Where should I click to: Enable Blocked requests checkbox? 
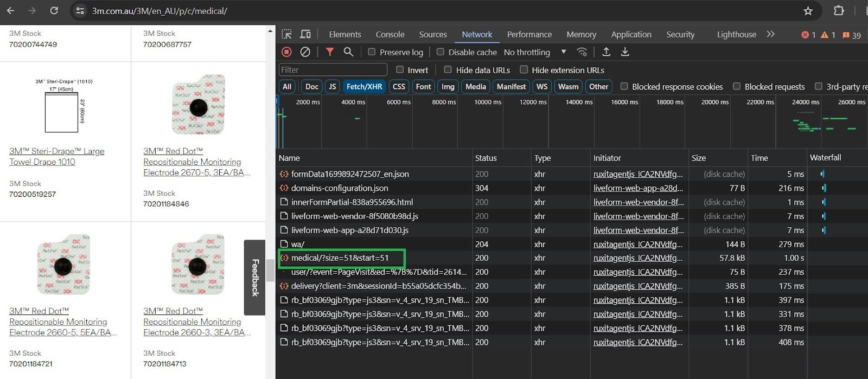click(x=737, y=86)
